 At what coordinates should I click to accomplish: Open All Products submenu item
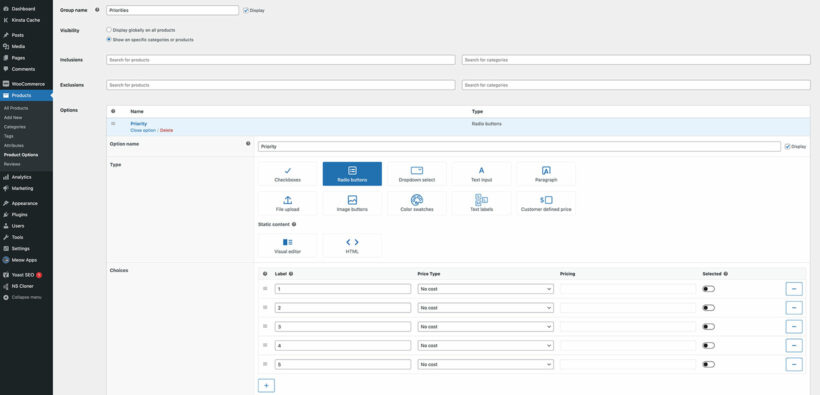16,108
